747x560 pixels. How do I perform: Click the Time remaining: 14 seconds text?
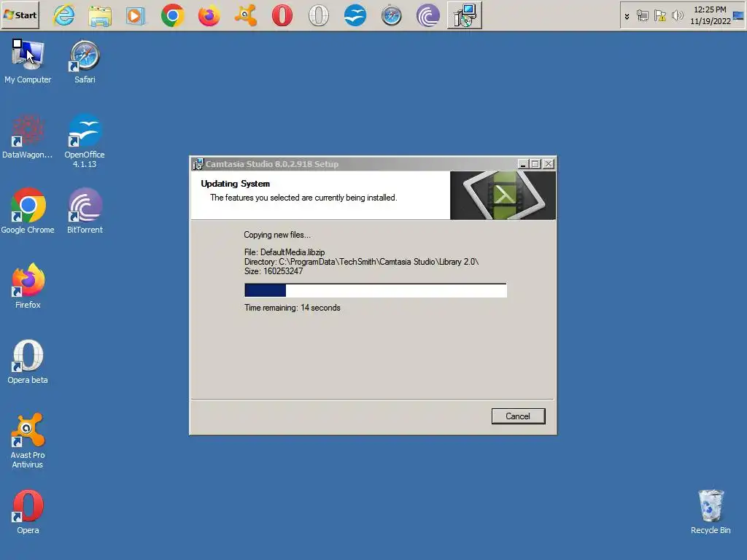point(292,308)
